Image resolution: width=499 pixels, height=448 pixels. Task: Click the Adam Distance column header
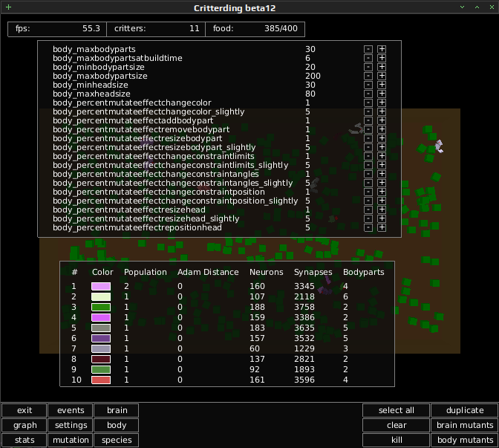(x=208, y=272)
